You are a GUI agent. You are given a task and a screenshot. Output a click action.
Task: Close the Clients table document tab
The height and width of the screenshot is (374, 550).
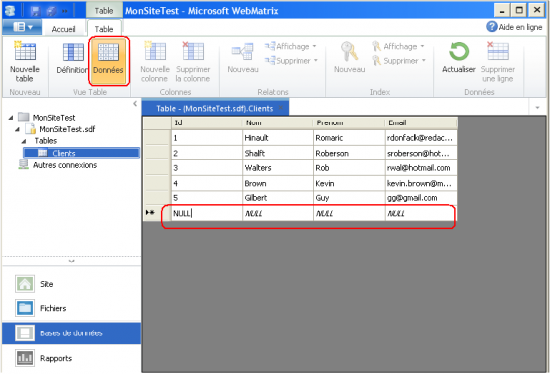(281, 108)
